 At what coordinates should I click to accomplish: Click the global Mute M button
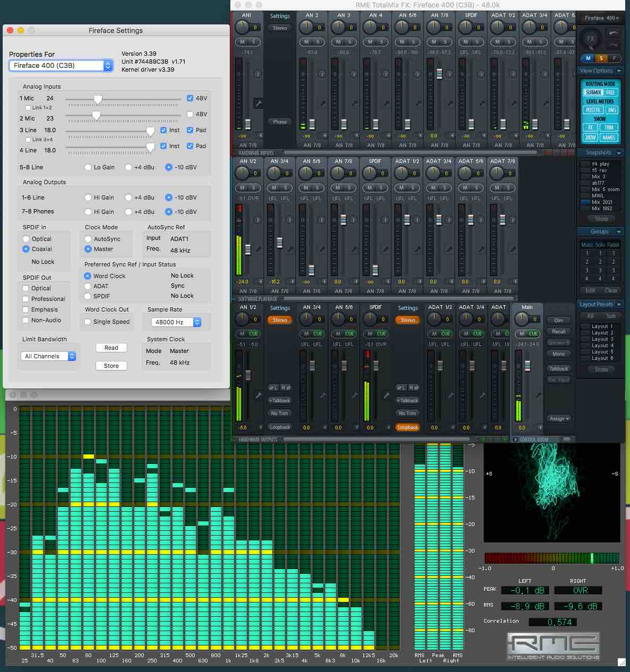(588, 58)
